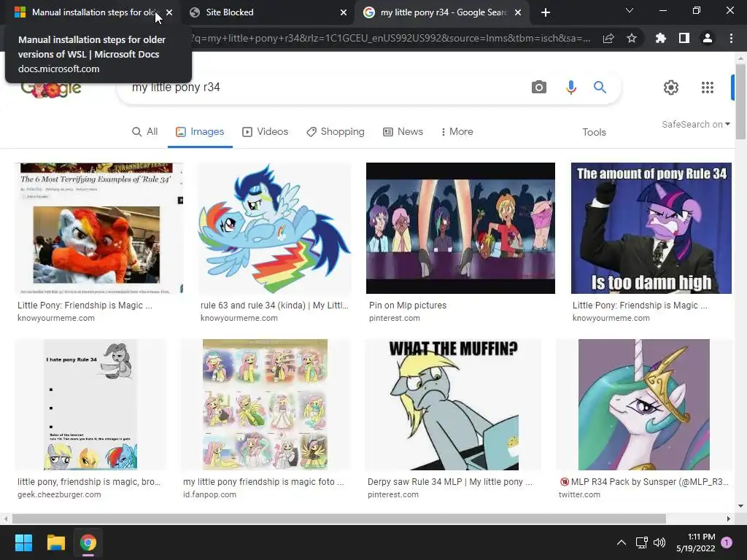Open volume control tray icon
747x560 pixels.
pyautogui.click(x=659, y=542)
